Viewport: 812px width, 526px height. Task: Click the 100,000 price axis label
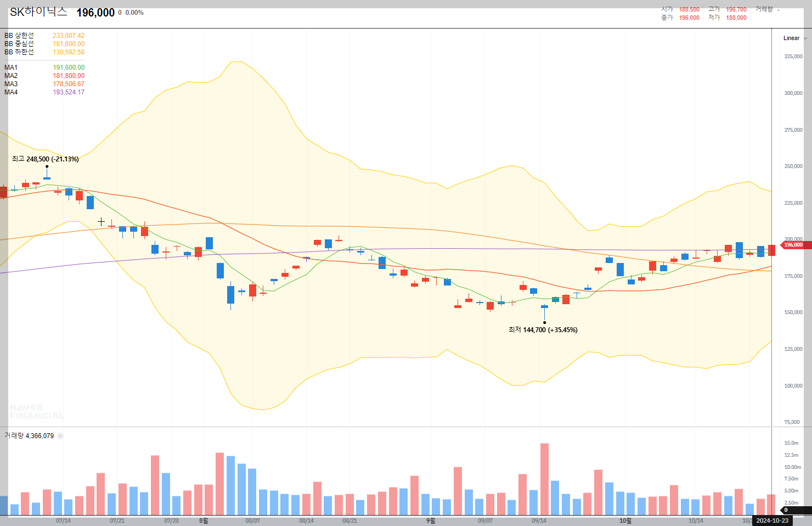click(793, 386)
